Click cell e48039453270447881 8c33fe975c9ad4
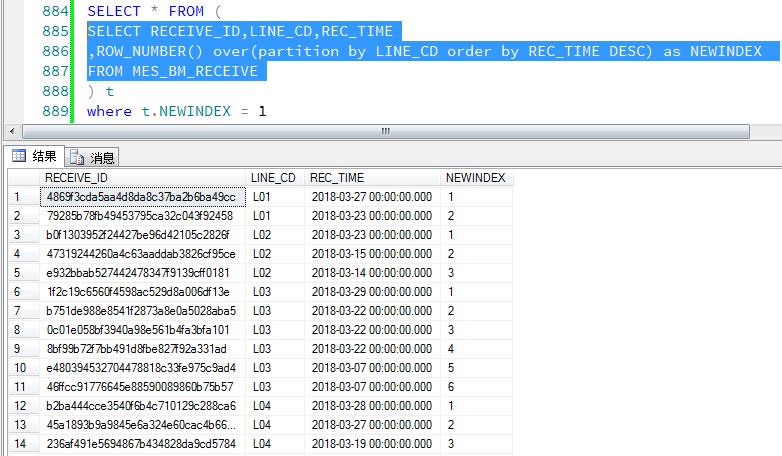 point(143,368)
